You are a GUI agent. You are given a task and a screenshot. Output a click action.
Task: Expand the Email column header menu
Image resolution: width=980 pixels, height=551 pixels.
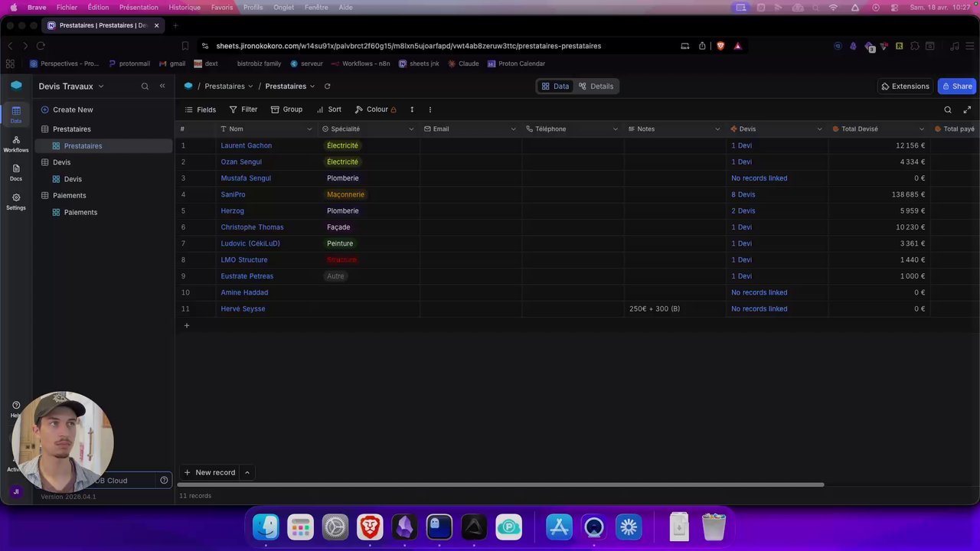pyautogui.click(x=513, y=129)
